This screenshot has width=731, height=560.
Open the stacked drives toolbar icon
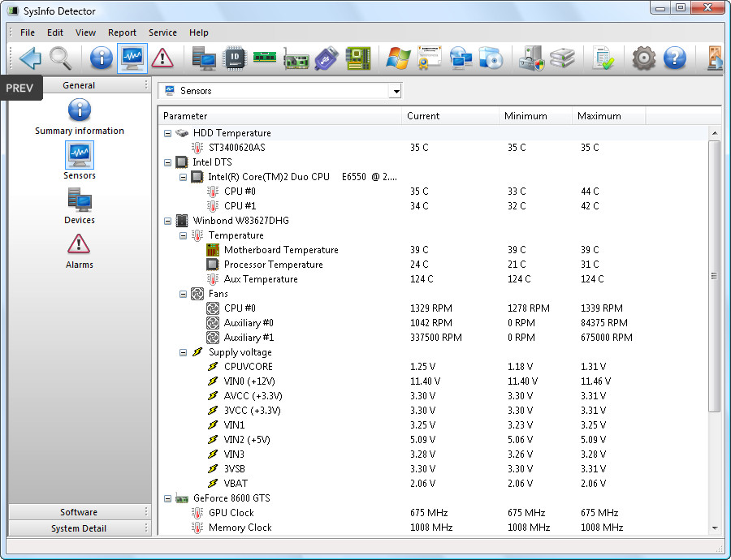[x=562, y=58]
